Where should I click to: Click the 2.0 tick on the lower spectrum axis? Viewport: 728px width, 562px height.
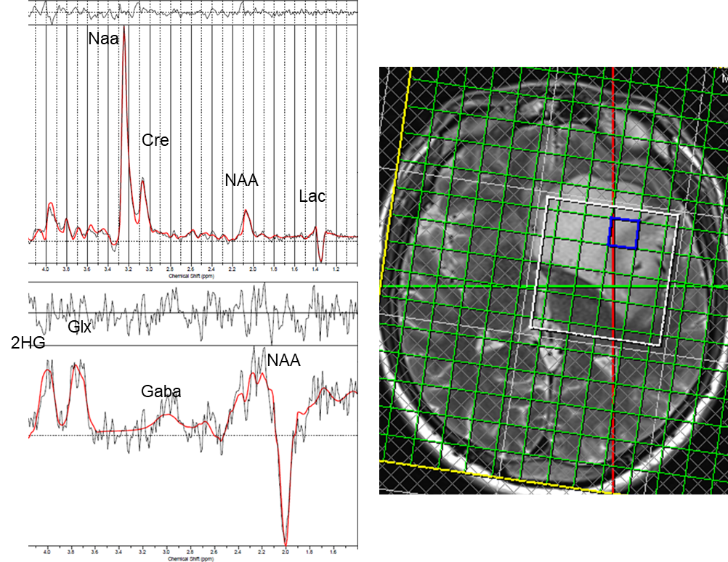[x=286, y=553]
